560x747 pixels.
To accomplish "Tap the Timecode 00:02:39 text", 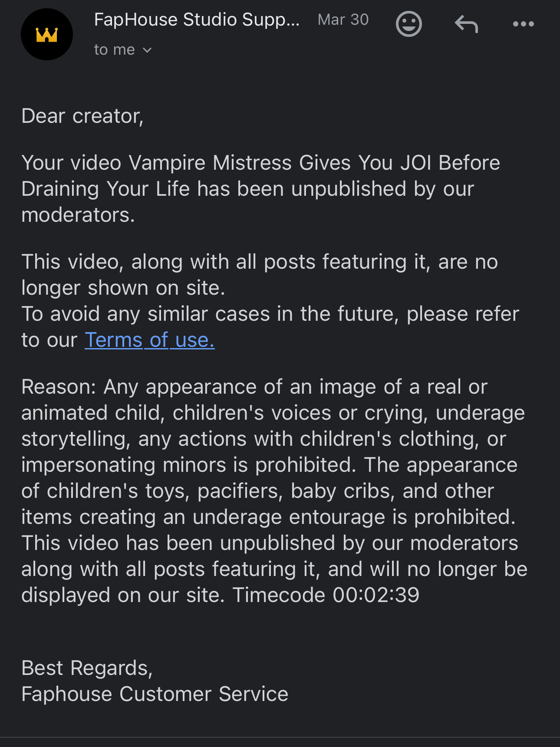I will tap(326, 595).
